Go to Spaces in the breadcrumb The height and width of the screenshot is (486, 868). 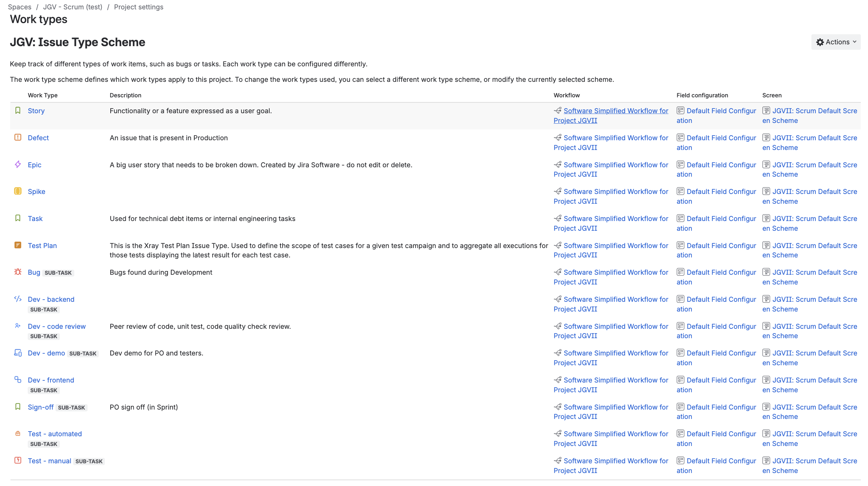(x=19, y=7)
